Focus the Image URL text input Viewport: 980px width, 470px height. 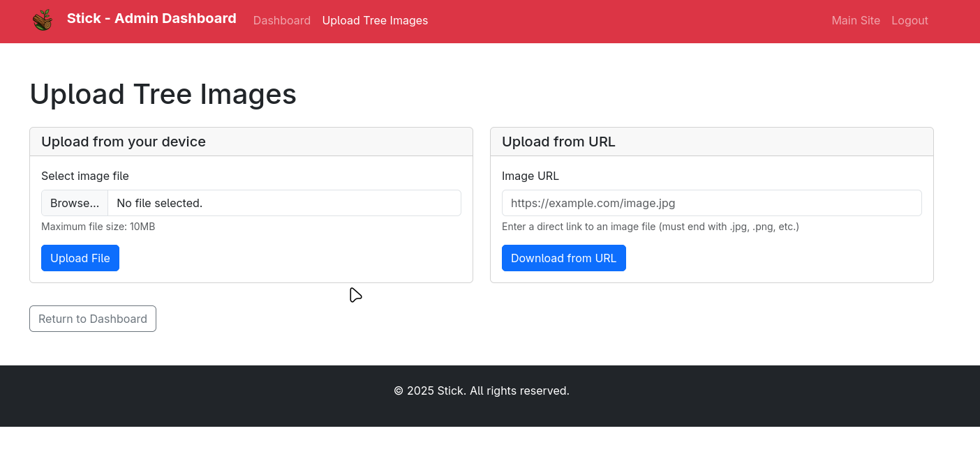[711, 203]
